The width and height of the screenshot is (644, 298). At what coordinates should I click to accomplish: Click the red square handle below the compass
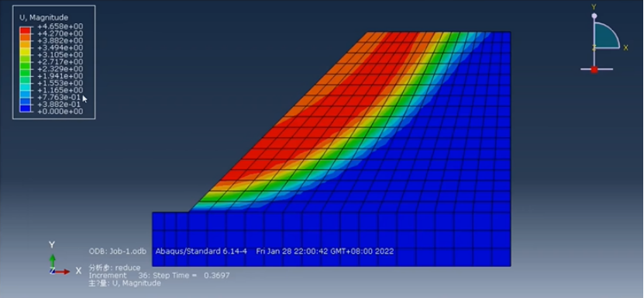pyautogui.click(x=594, y=70)
